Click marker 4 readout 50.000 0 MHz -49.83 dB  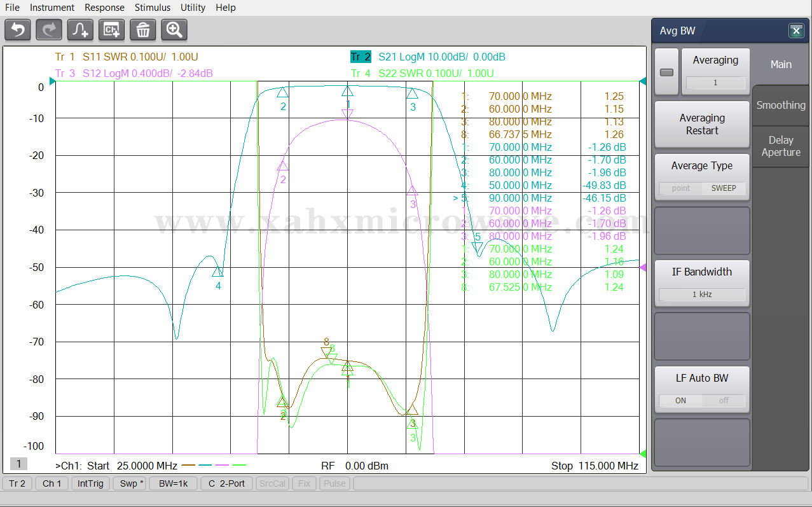(543, 185)
